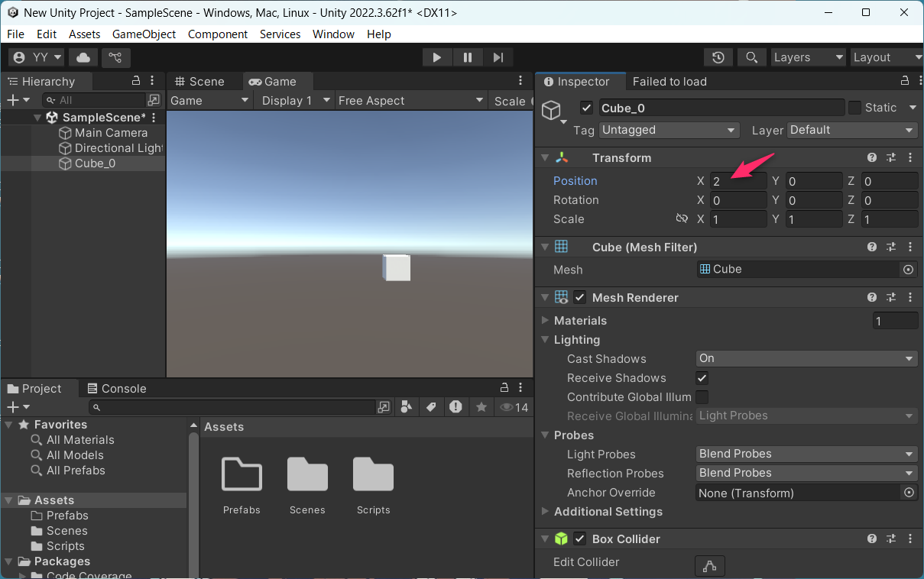
Task: Expand the Materials section
Action: click(545, 320)
